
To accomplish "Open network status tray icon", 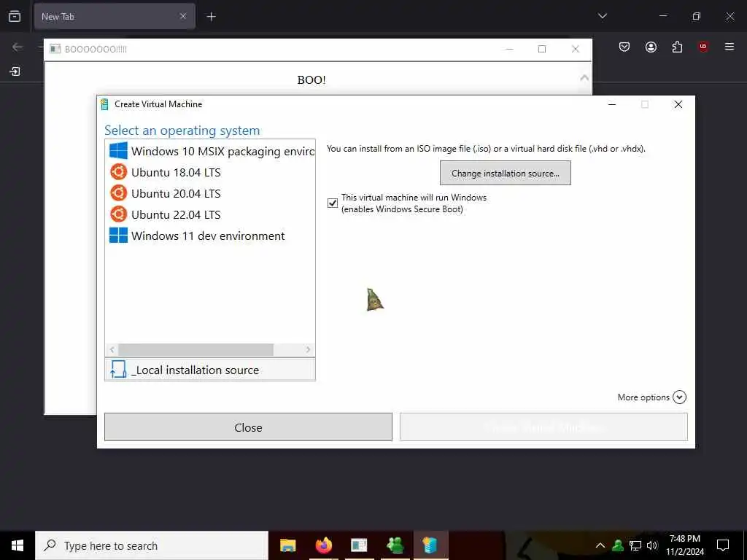I will pos(635,545).
